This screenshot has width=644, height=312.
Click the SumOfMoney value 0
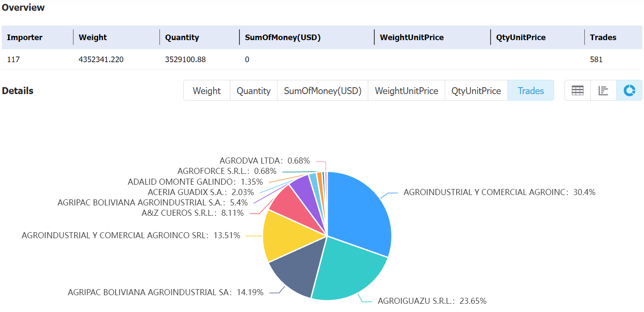(x=247, y=60)
